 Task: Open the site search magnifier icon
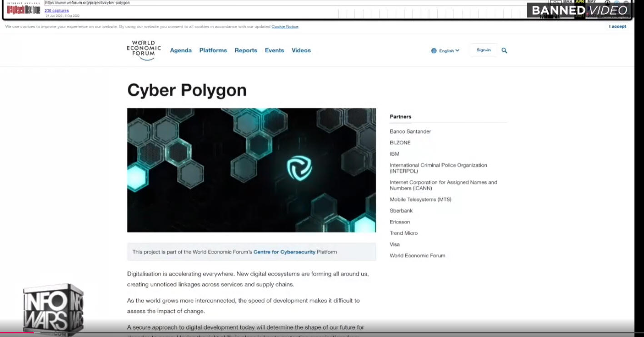(x=504, y=50)
